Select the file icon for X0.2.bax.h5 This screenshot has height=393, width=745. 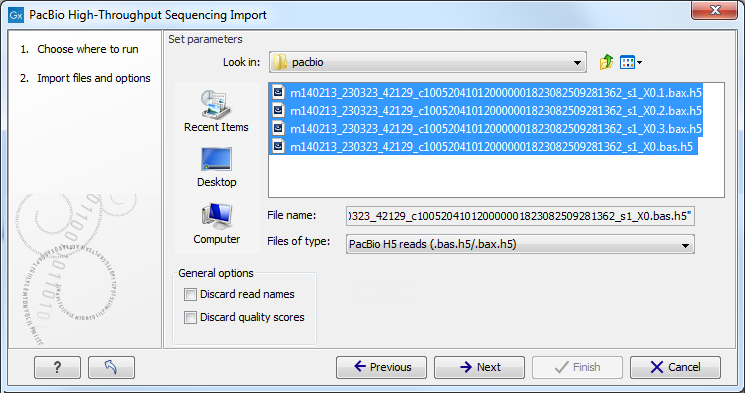click(278, 110)
